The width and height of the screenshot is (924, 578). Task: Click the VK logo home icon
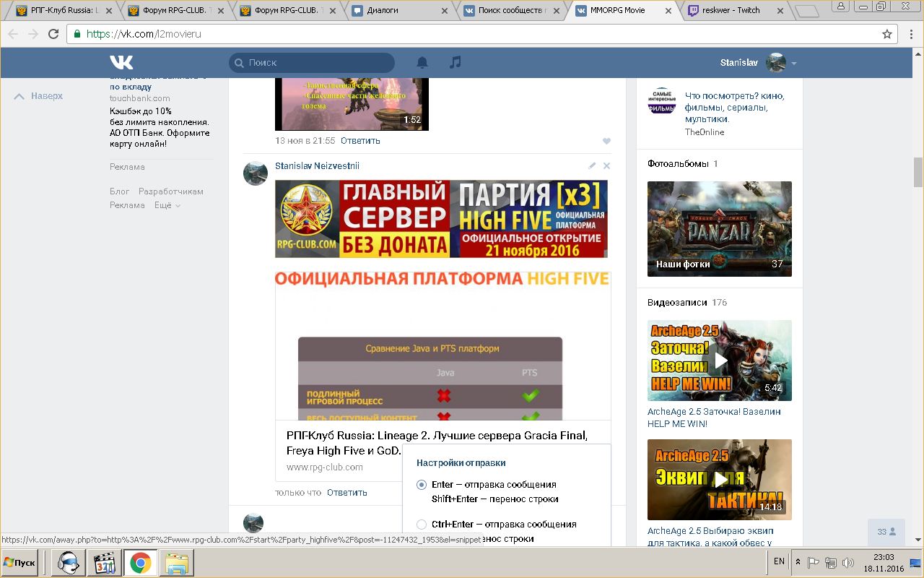click(x=121, y=63)
